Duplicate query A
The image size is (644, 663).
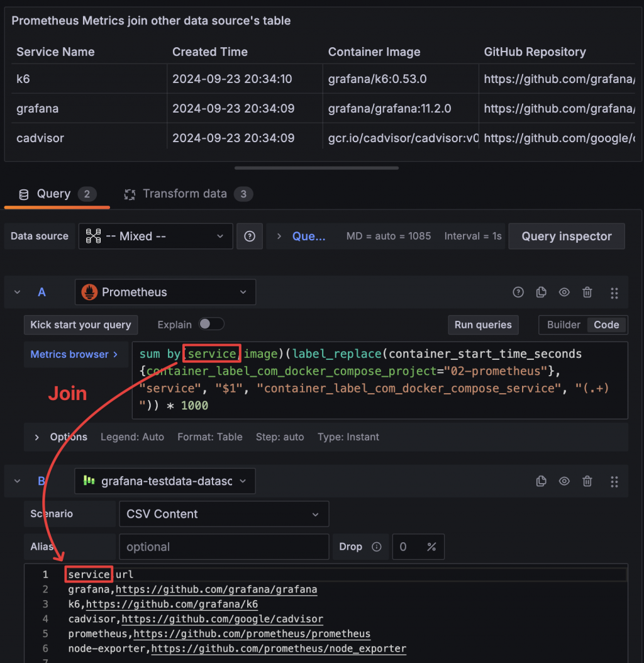(x=541, y=292)
